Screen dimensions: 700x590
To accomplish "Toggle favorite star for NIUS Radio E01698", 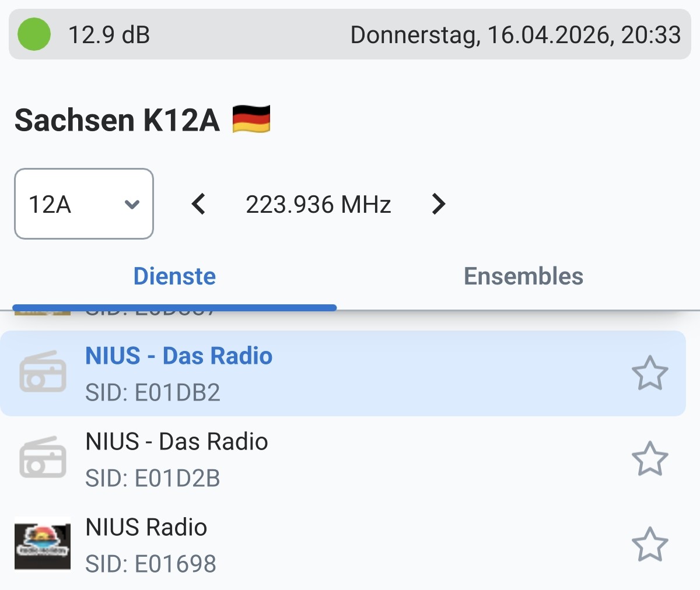I will pos(649,545).
